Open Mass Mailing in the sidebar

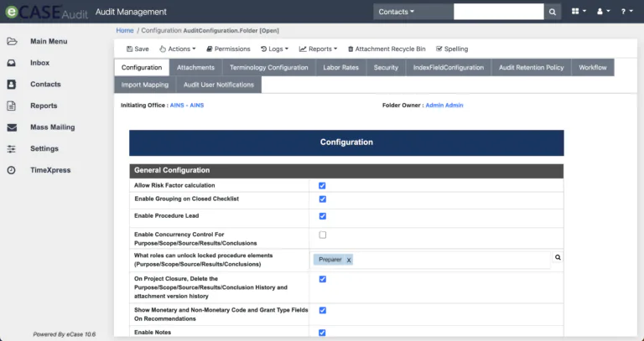[52, 127]
